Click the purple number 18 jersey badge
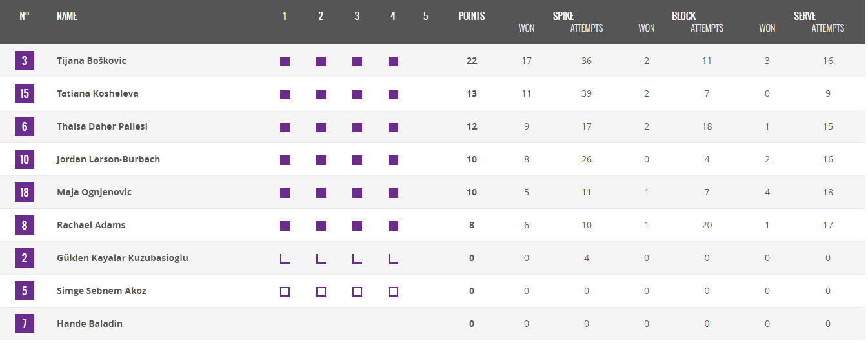868x343 pixels. pos(25,193)
